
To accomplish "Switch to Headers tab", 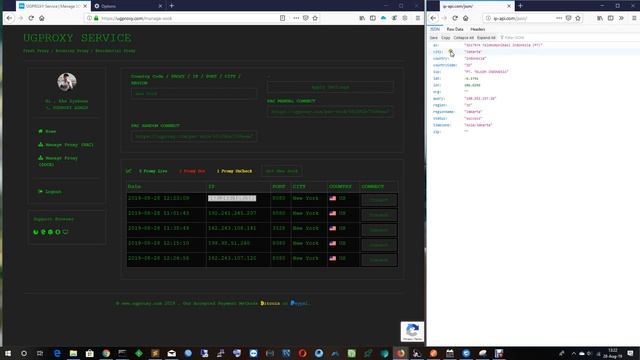I will (x=478, y=29).
